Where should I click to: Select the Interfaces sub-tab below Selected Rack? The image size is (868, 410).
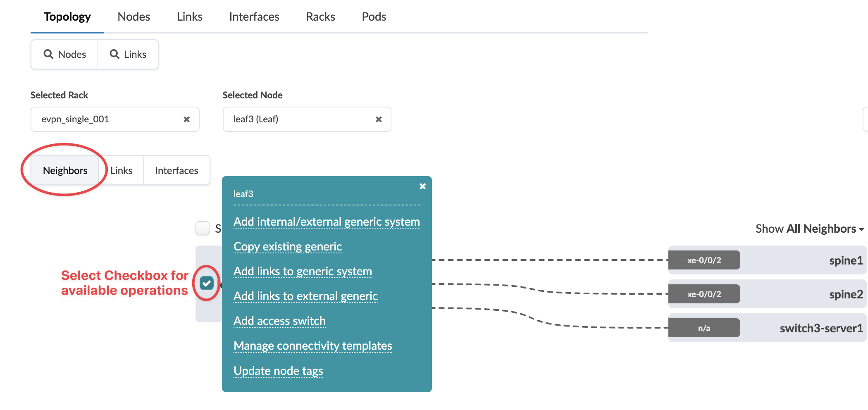(176, 171)
